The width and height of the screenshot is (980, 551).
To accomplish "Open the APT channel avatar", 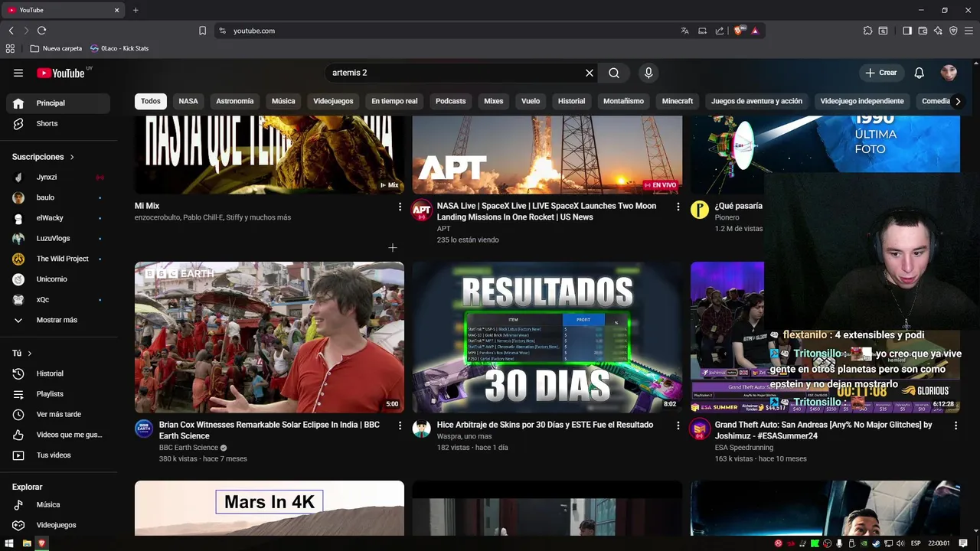I will click(422, 210).
